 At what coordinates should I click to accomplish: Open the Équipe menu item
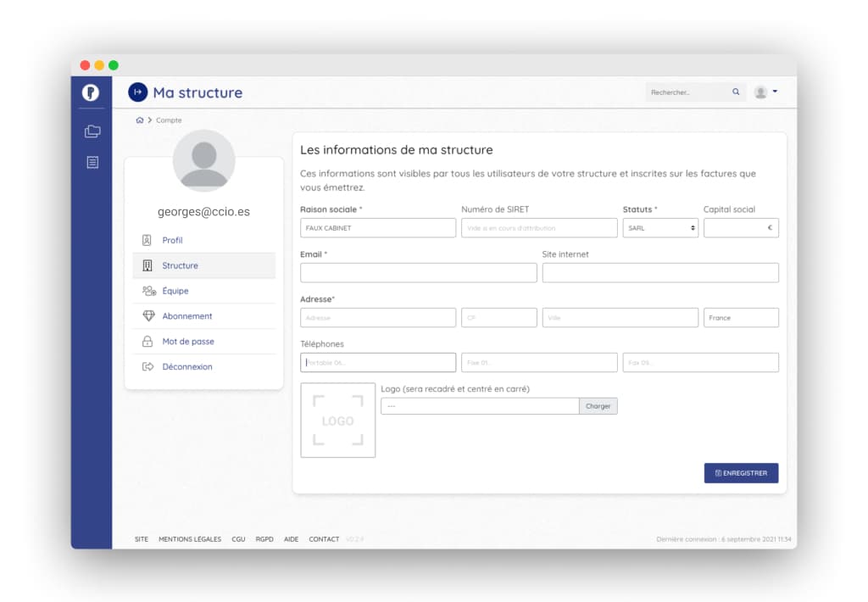tap(175, 291)
